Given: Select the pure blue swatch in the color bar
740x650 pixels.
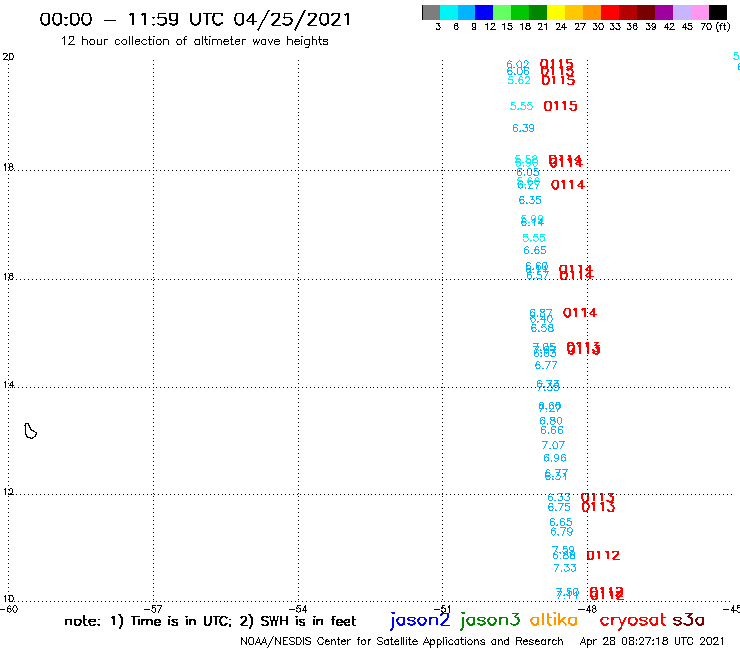Looking at the screenshot, I should [x=484, y=12].
